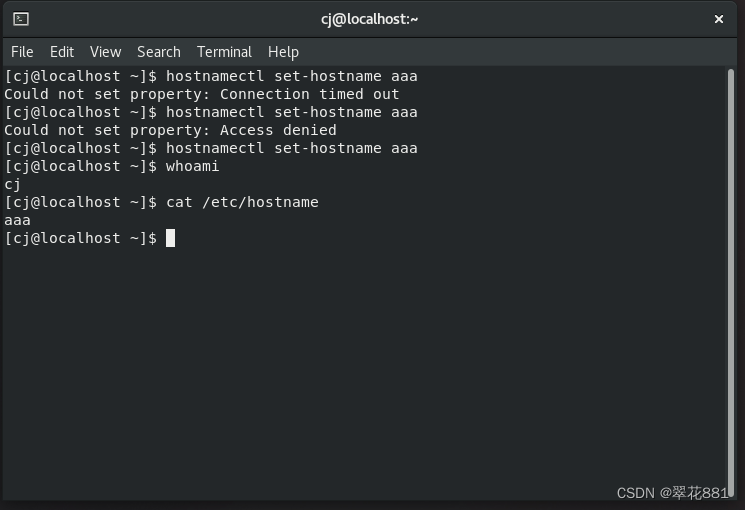Screen dimensions: 745x510
Task: Click the first hostnamectl set-hostname command
Action: tap(291, 76)
